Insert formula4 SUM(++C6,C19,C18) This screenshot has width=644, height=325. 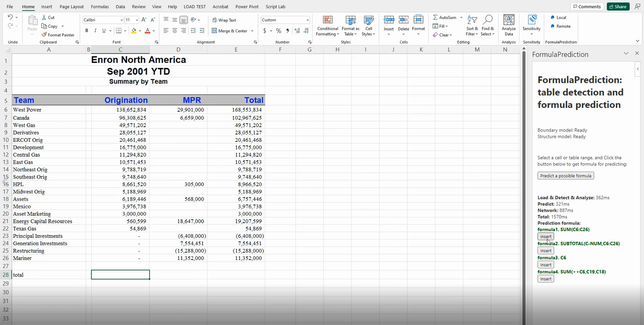click(x=546, y=279)
